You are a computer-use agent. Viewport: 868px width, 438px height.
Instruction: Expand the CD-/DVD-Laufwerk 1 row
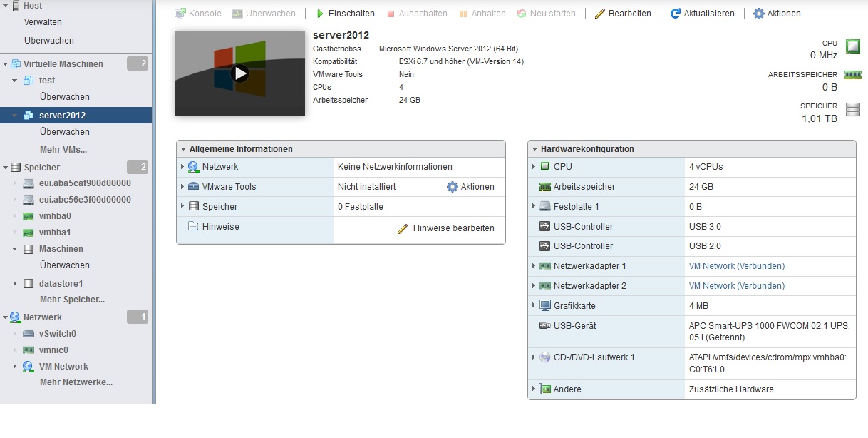(533, 357)
